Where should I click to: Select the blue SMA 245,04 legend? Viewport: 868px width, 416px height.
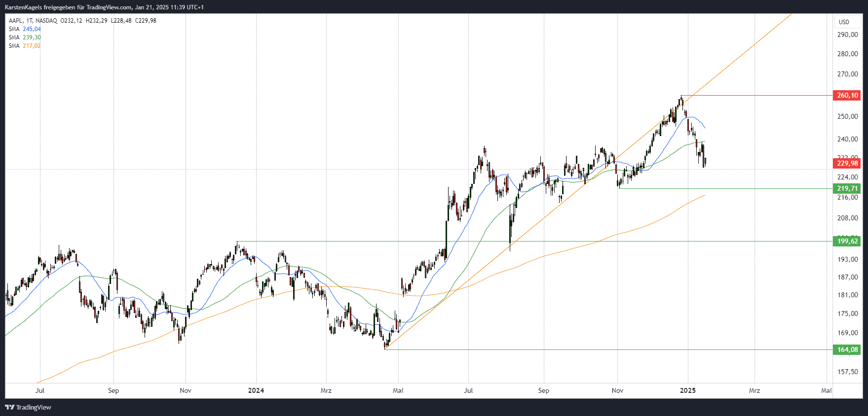pyautogui.click(x=25, y=29)
